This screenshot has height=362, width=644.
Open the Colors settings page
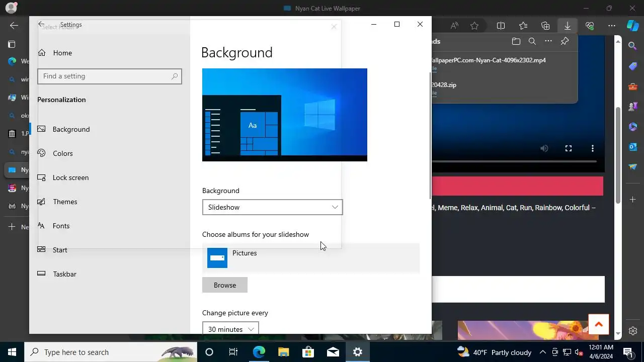[x=110, y=153]
